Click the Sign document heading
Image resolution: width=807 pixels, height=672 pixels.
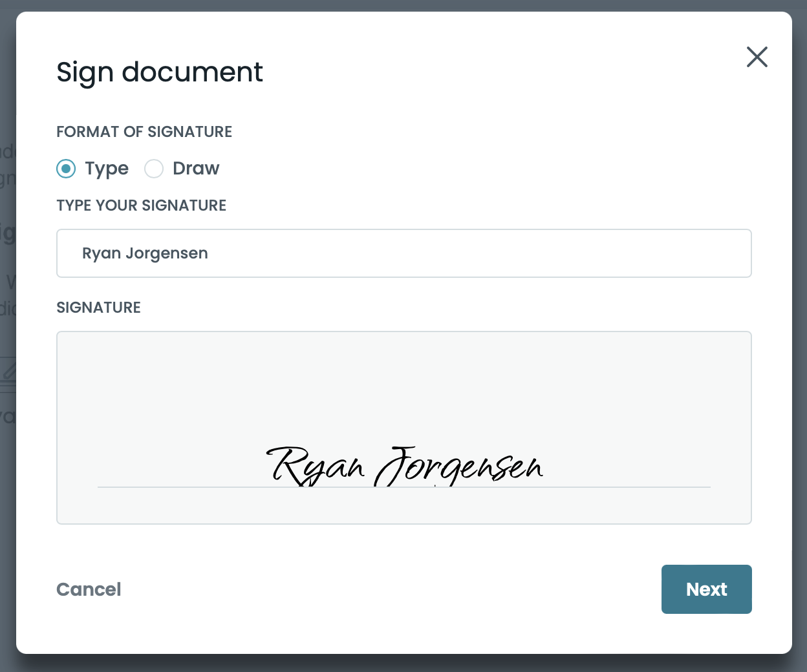160,72
